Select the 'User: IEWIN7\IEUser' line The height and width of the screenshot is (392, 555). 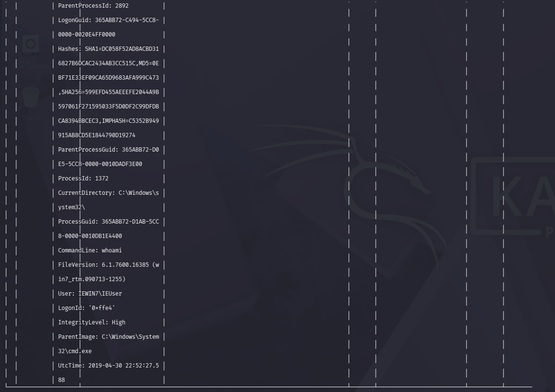pyautogui.click(x=90, y=294)
